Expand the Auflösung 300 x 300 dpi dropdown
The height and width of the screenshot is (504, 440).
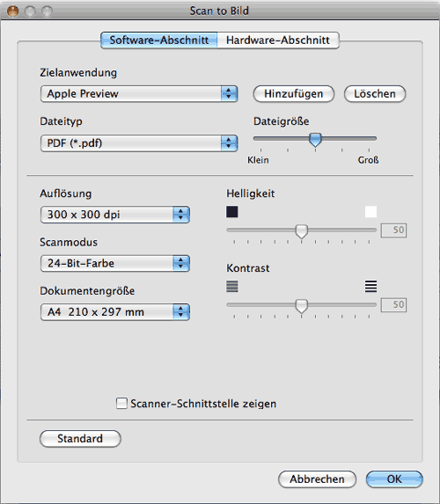tap(115, 215)
